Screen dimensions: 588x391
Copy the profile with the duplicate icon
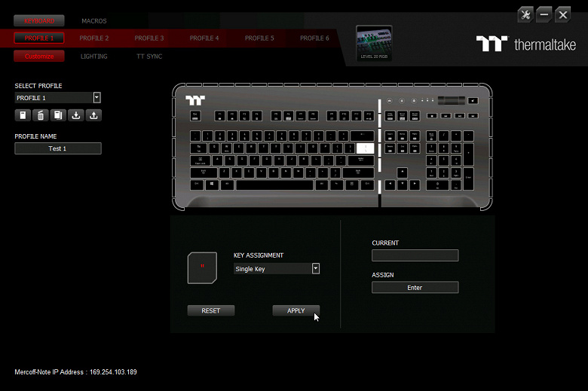click(x=58, y=115)
